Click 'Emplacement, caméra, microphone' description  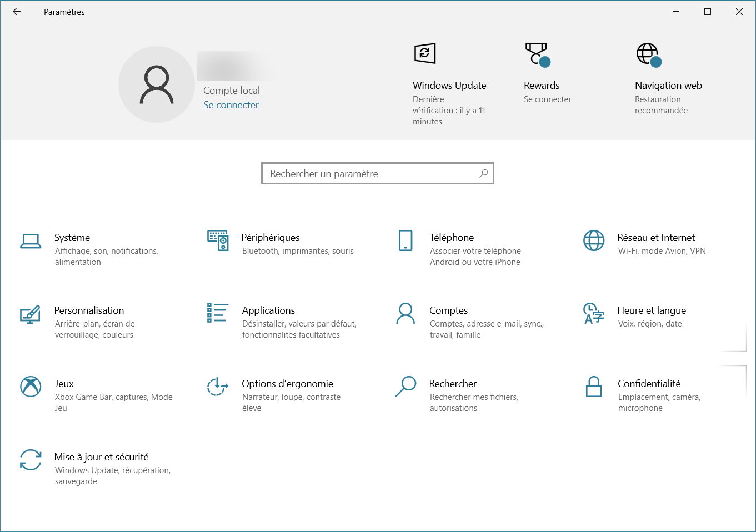(659, 403)
